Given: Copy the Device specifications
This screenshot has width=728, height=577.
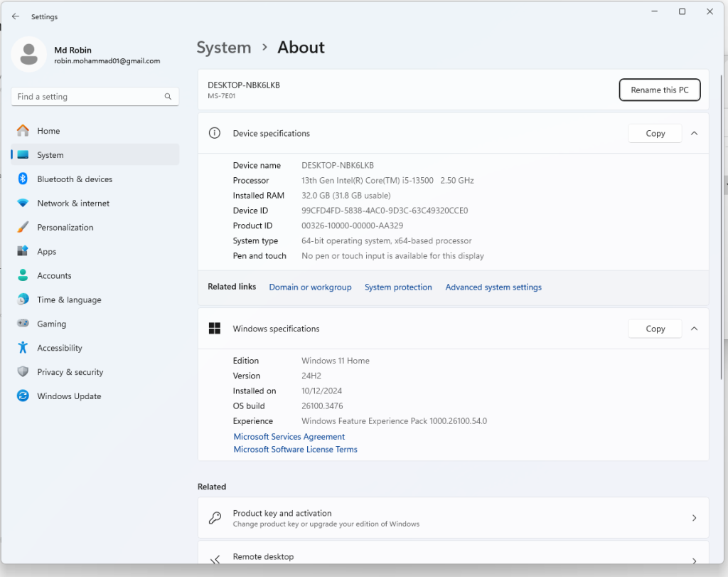Looking at the screenshot, I should 655,133.
